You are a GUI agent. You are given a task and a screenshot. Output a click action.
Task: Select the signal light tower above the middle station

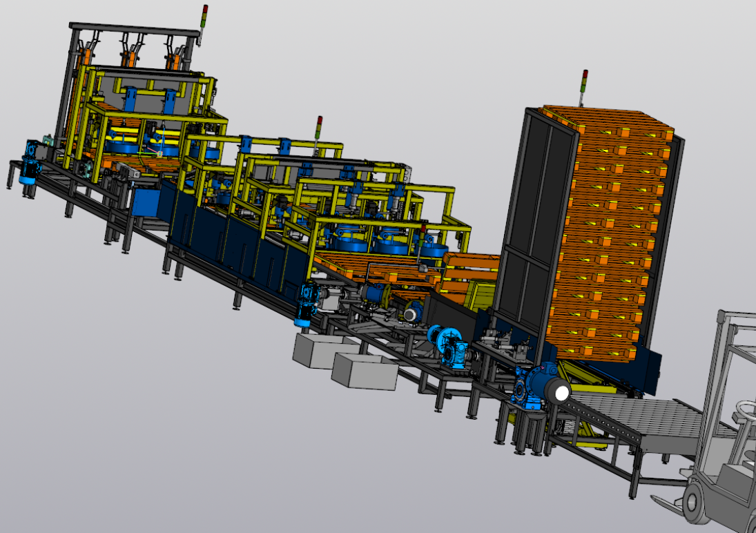coord(318,128)
